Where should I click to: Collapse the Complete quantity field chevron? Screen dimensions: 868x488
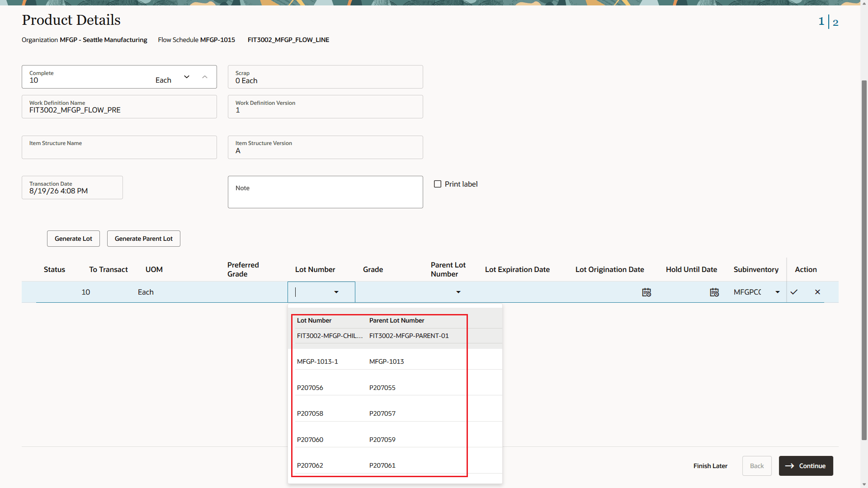pyautogui.click(x=205, y=77)
